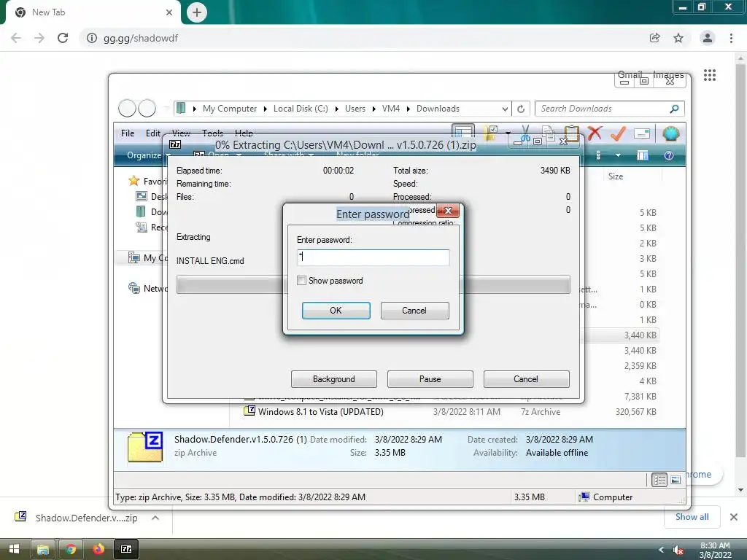Open Explorer help question mark icon
Screen dimensions: 747x560
pos(669,155)
